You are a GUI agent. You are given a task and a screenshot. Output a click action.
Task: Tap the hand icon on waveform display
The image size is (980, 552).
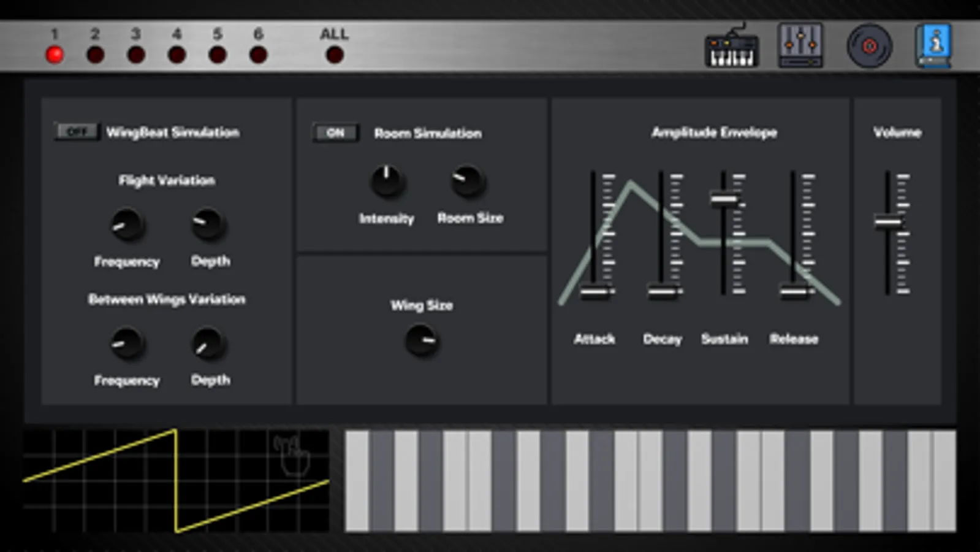point(293,455)
